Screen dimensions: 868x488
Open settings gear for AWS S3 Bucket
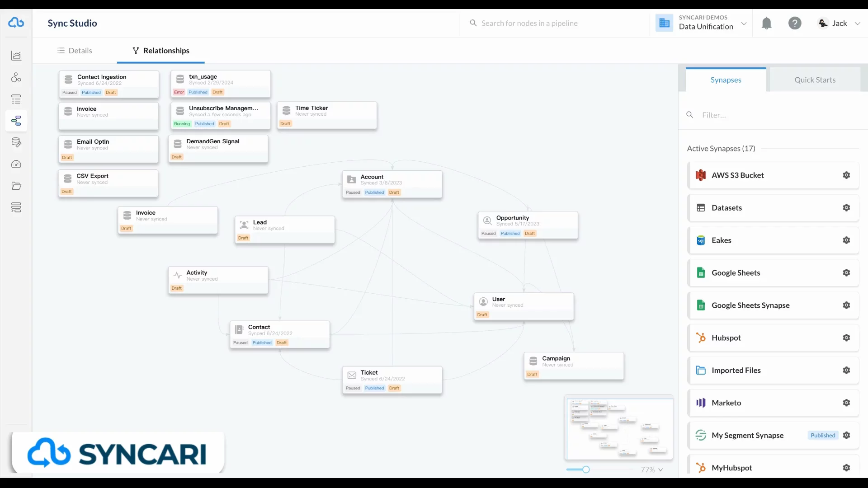846,175
